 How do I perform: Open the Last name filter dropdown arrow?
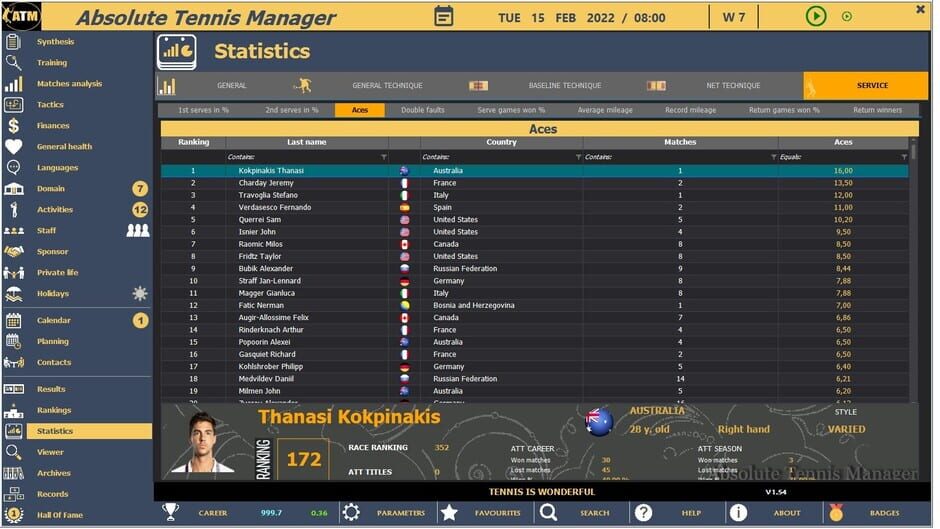(x=385, y=158)
